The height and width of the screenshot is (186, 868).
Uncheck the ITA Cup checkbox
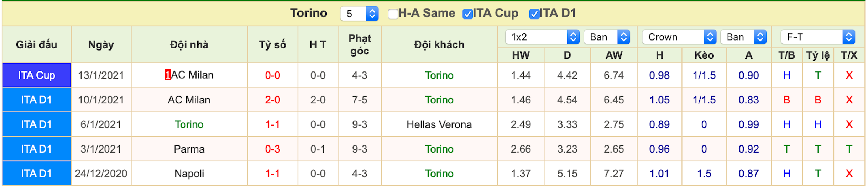click(467, 14)
